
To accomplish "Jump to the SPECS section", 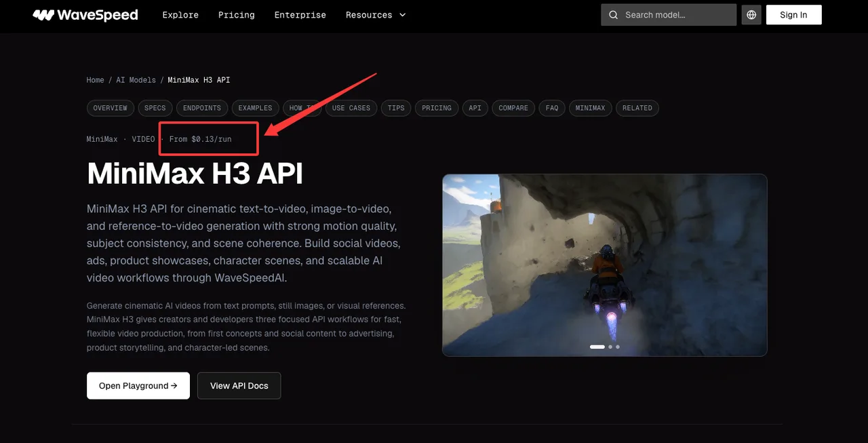I will pyautogui.click(x=155, y=108).
